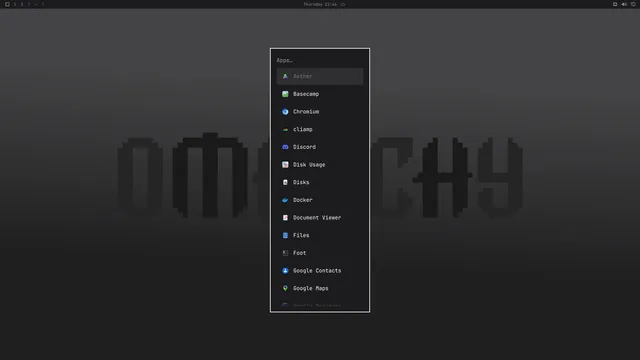Click the Disk Usage icon
640x360 pixels.
(x=285, y=164)
